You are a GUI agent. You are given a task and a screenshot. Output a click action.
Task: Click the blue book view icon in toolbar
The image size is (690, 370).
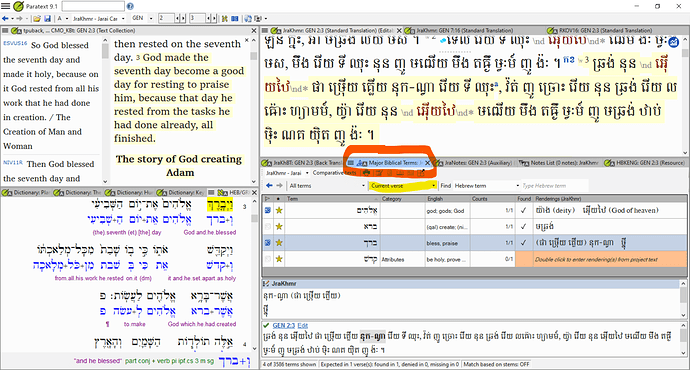tap(235, 18)
